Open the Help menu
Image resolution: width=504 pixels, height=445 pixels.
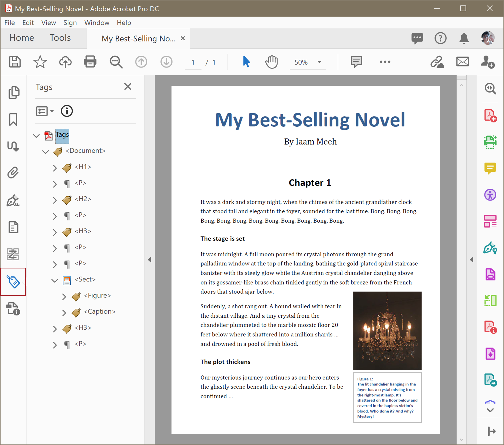(124, 23)
